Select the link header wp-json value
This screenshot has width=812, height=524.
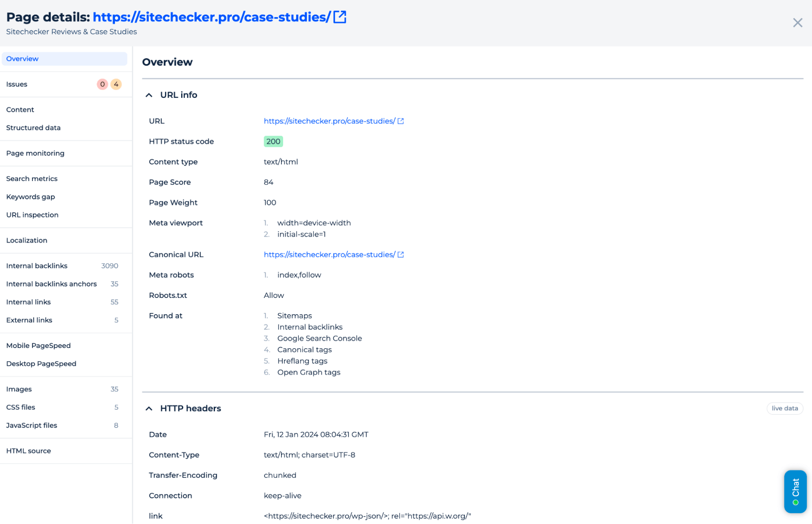(x=367, y=516)
